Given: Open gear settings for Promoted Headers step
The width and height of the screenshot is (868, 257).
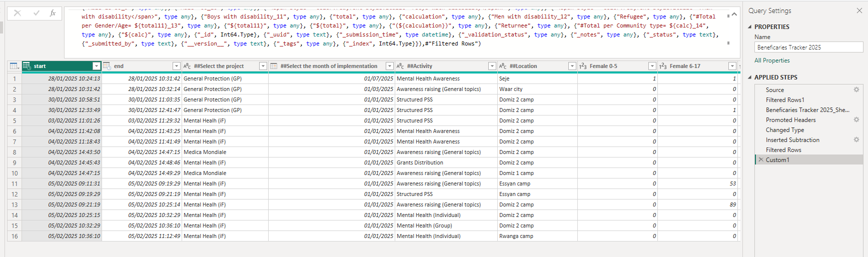Looking at the screenshot, I should coord(856,119).
